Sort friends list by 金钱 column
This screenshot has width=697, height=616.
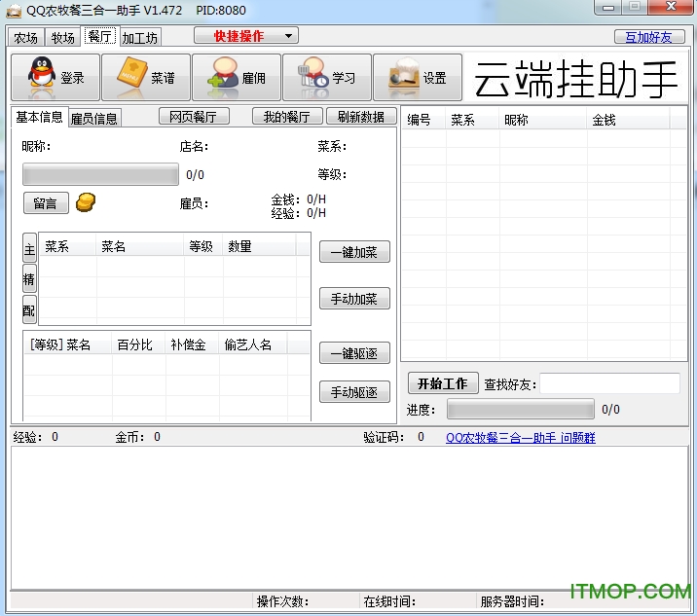click(x=628, y=119)
